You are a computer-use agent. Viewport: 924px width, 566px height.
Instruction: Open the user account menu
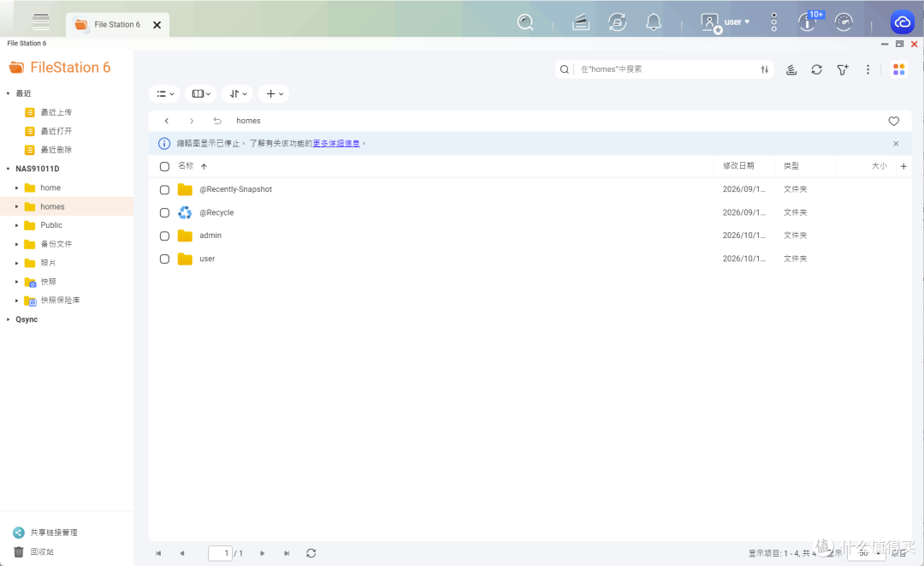[x=726, y=22]
